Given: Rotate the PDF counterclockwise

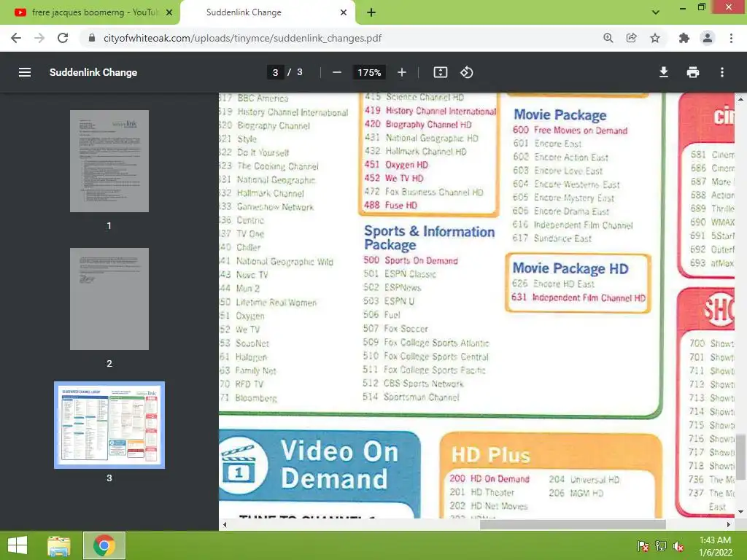Looking at the screenshot, I should coord(466,72).
